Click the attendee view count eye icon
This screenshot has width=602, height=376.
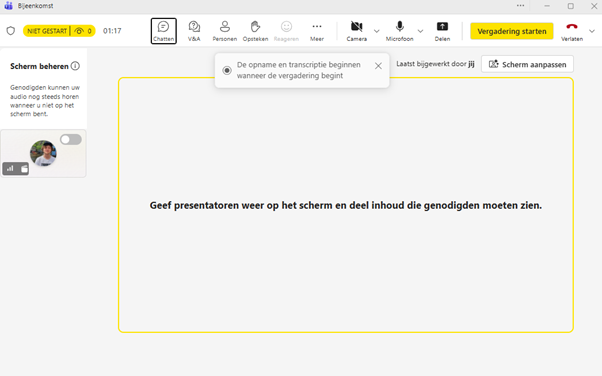coord(79,31)
